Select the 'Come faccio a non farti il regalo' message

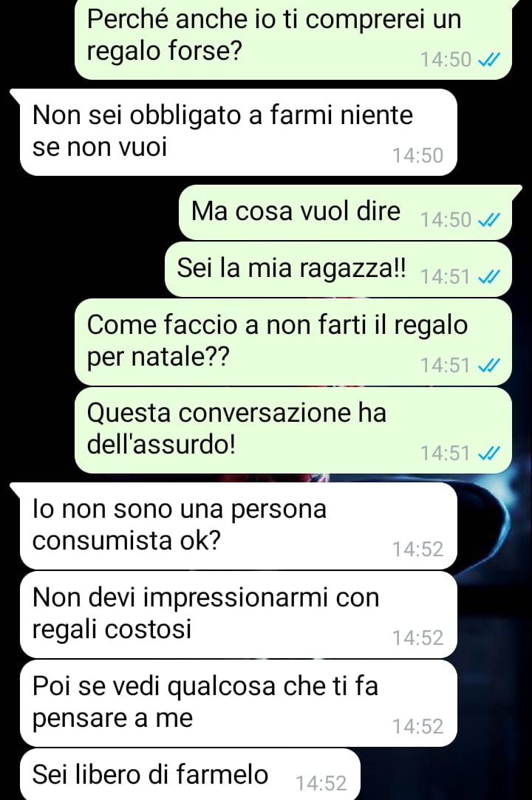293,342
